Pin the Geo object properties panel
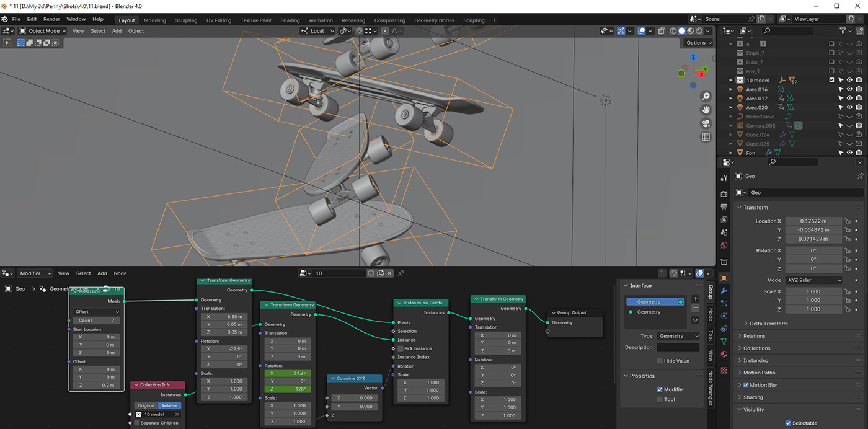The width and height of the screenshot is (868, 429). 859,176
